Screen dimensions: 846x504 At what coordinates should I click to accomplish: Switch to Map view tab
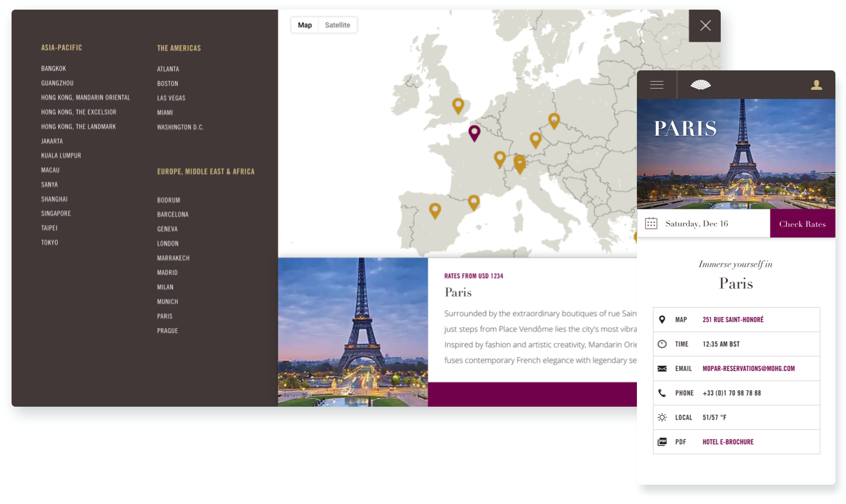[x=304, y=25]
